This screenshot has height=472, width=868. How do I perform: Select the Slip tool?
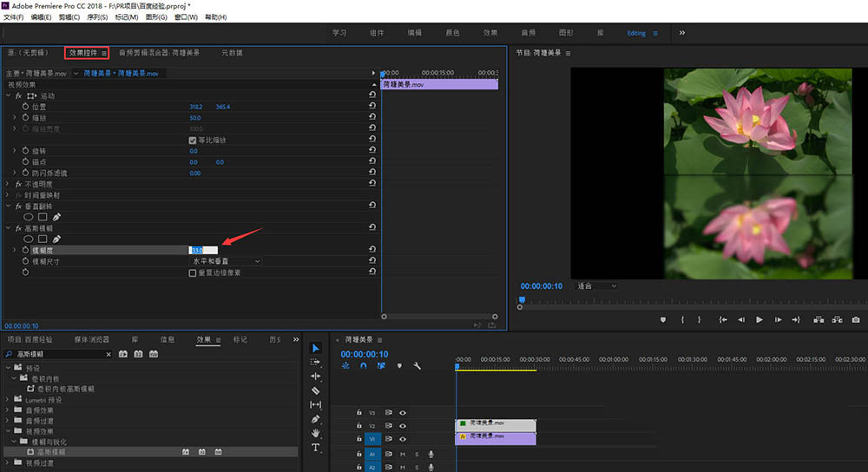316,404
